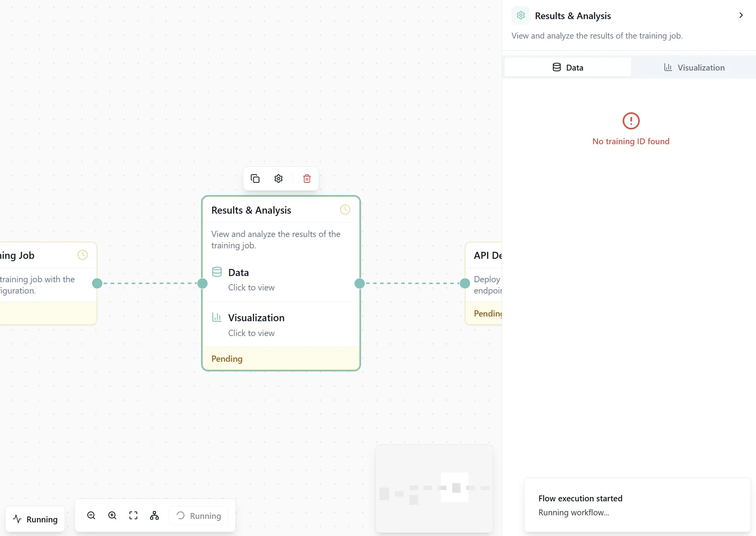Delete the Results & Analysis node
Image resolution: width=756 pixels, height=536 pixels.
[x=306, y=179]
